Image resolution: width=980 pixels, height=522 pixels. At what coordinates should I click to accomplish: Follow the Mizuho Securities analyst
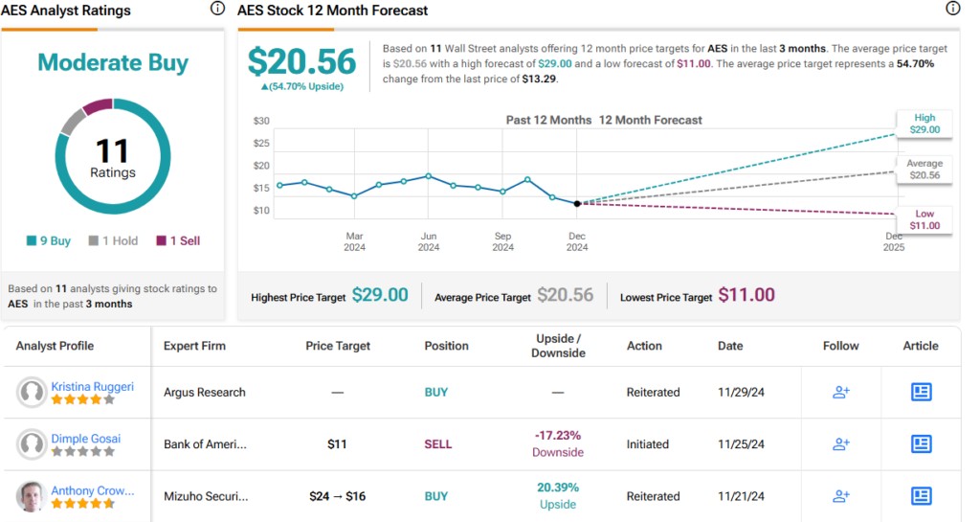pyautogui.click(x=841, y=495)
